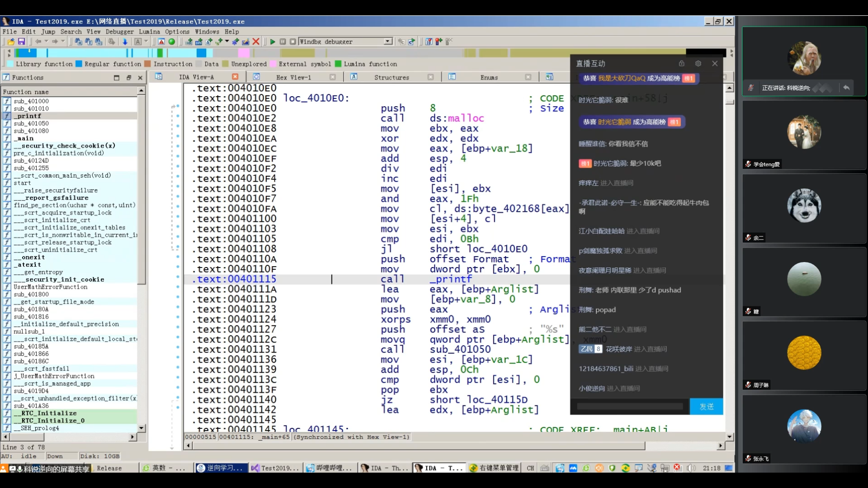The width and height of the screenshot is (868, 488).
Task: Close the IDA View-A tab
Action: (x=235, y=77)
